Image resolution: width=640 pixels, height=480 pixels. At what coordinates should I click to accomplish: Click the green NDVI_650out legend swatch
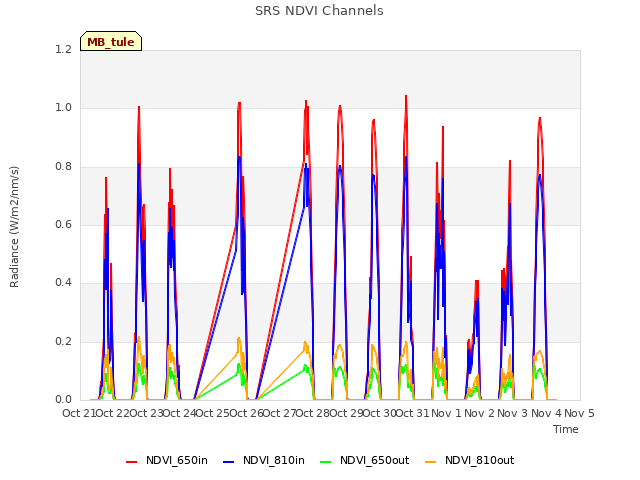[326, 462]
